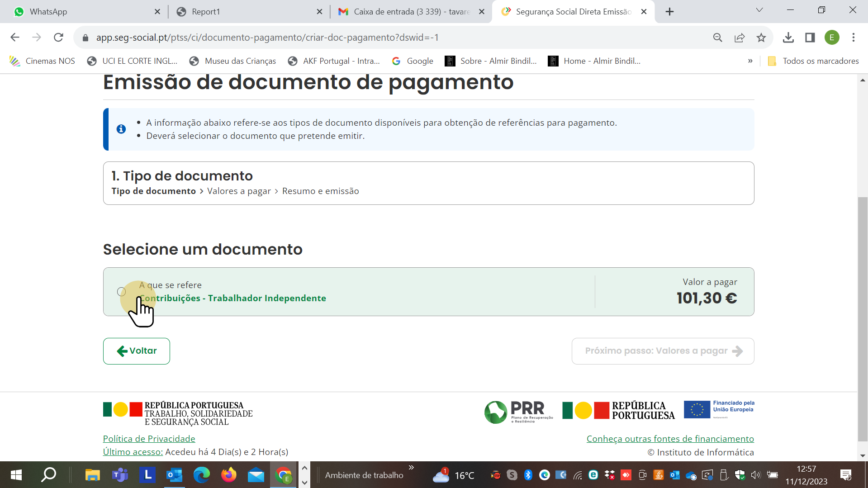Open the Dropbox sync icon in the tray
This screenshot has width=868, height=488.
click(x=609, y=475)
